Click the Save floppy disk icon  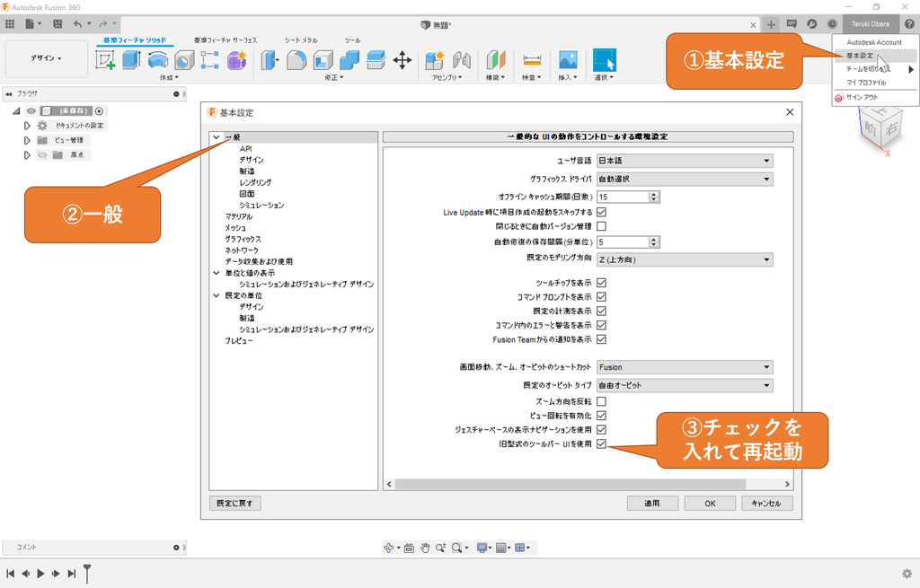pyautogui.click(x=57, y=24)
